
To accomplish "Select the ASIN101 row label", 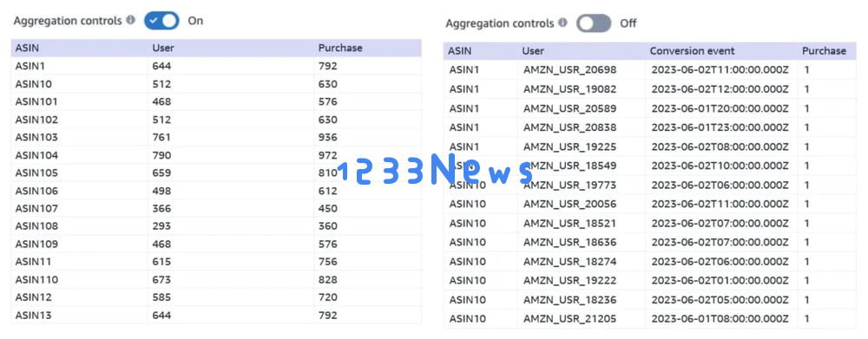I will coord(36,101).
